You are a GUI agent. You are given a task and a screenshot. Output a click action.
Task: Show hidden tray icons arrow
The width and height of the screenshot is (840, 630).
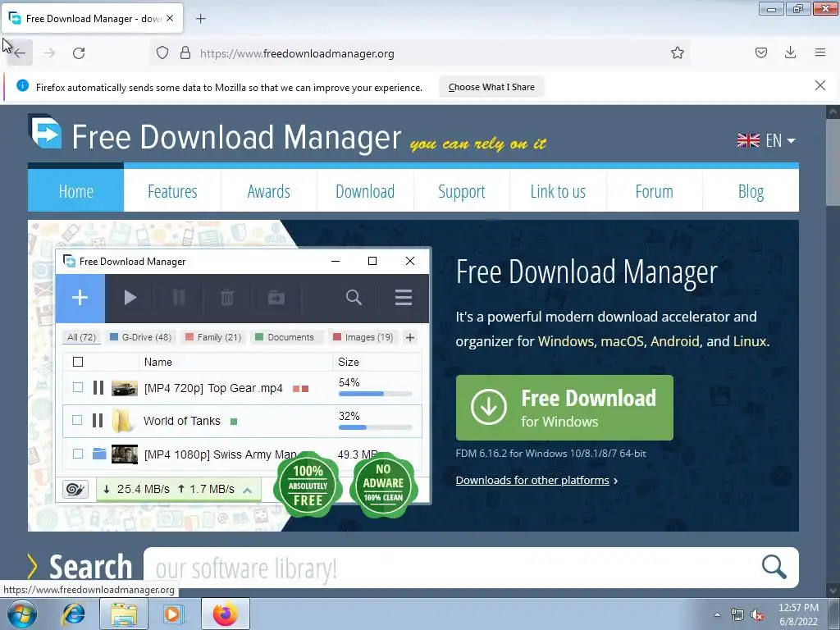pyautogui.click(x=717, y=614)
